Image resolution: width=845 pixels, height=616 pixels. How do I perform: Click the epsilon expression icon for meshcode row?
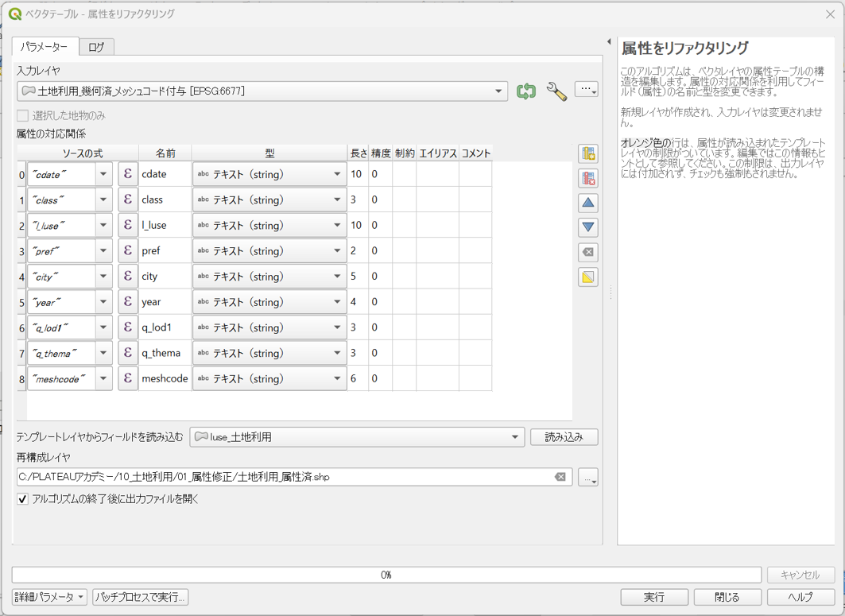pos(128,378)
